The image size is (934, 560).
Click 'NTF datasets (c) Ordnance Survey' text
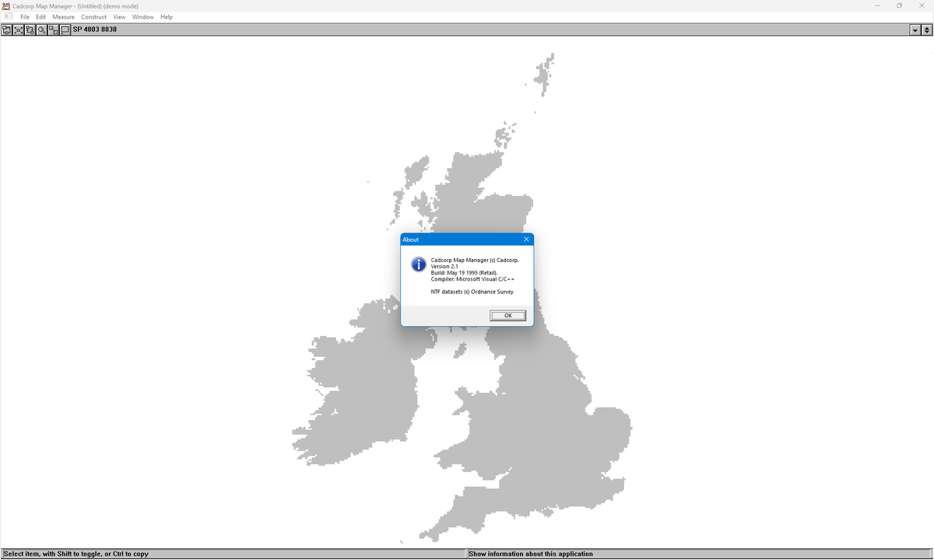(472, 292)
